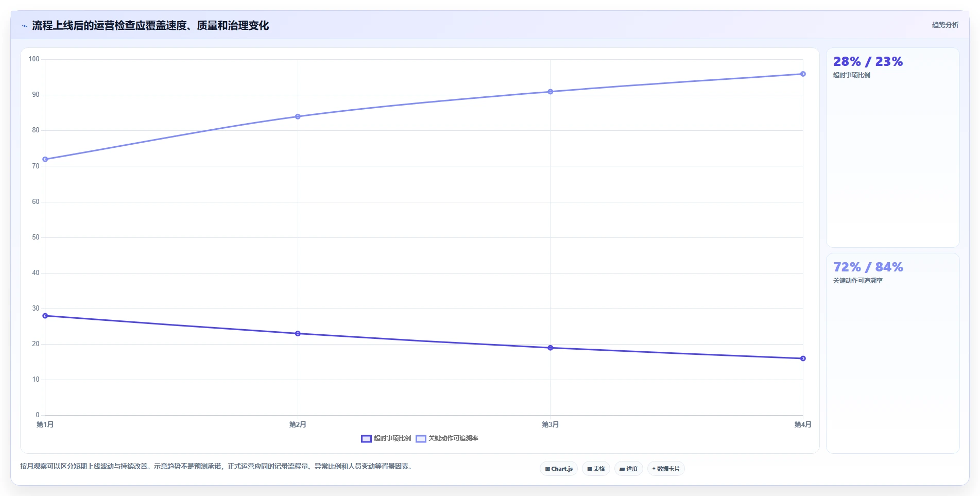The height and width of the screenshot is (496, 980).
Task: Click the 第4月 point on 关键动作可追溯率 line
Action: (803, 74)
